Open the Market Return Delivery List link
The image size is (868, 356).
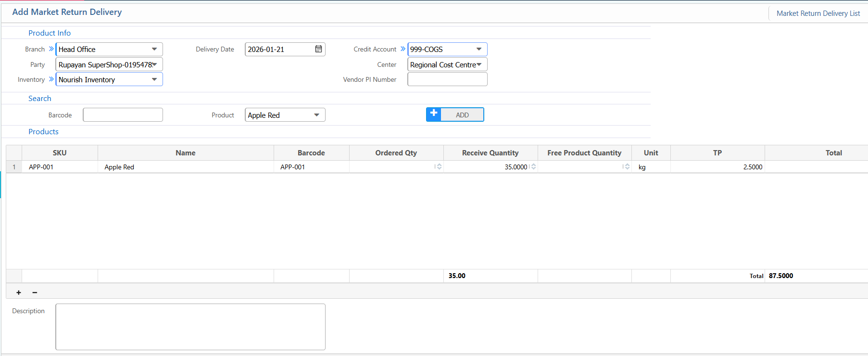[818, 13]
